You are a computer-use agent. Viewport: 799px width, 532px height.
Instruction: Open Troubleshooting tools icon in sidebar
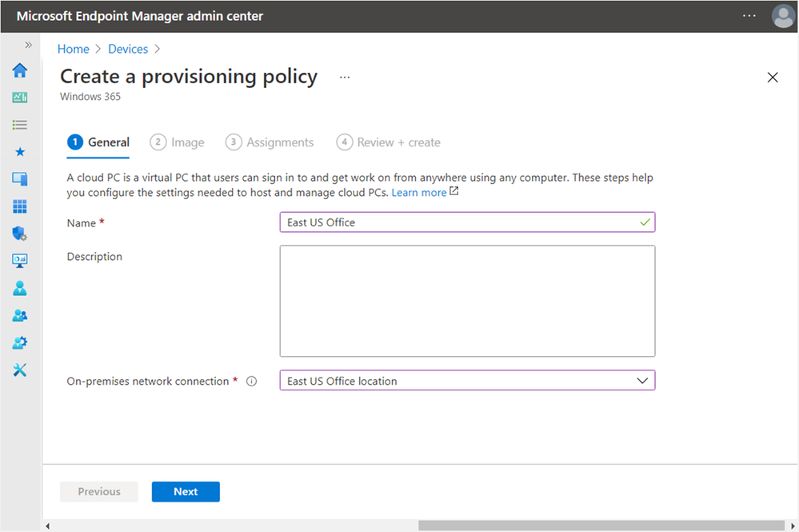pos(20,370)
